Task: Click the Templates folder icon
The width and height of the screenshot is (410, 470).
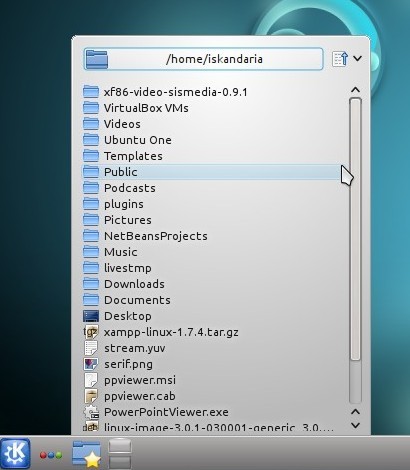Action: (91, 156)
